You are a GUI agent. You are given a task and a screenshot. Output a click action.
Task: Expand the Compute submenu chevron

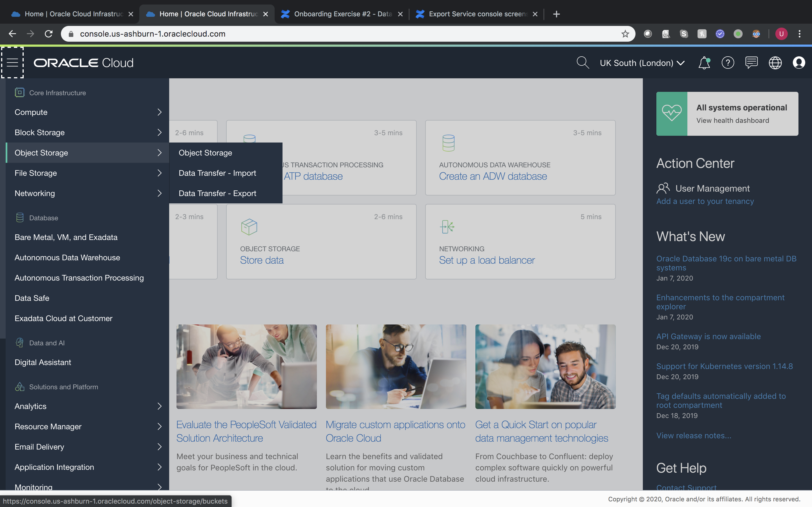pyautogui.click(x=159, y=112)
